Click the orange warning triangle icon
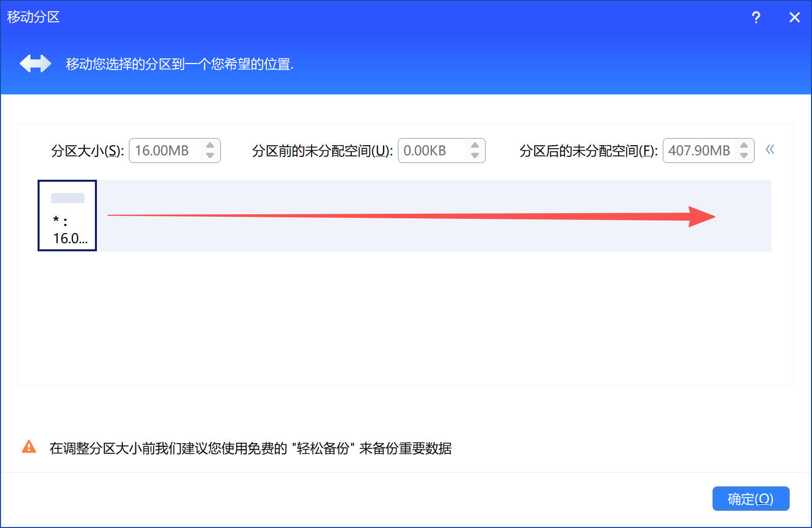The image size is (812, 528). (x=29, y=447)
